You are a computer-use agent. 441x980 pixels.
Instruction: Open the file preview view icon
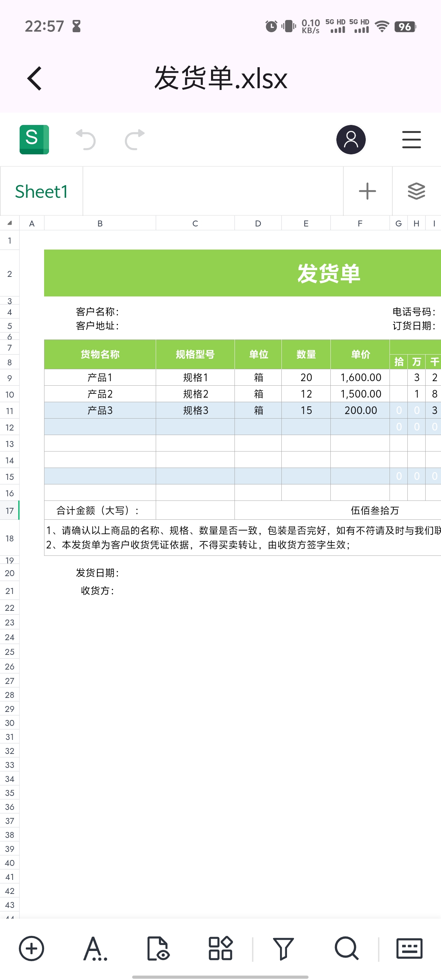click(x=158, y=948)
